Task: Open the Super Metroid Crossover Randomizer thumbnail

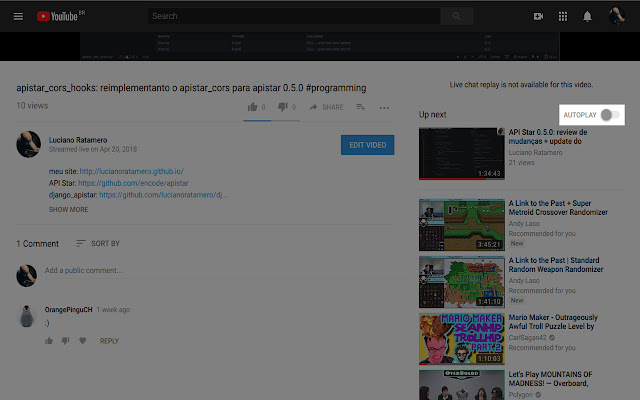Action: pyautogui.click(x=462, y=225)
